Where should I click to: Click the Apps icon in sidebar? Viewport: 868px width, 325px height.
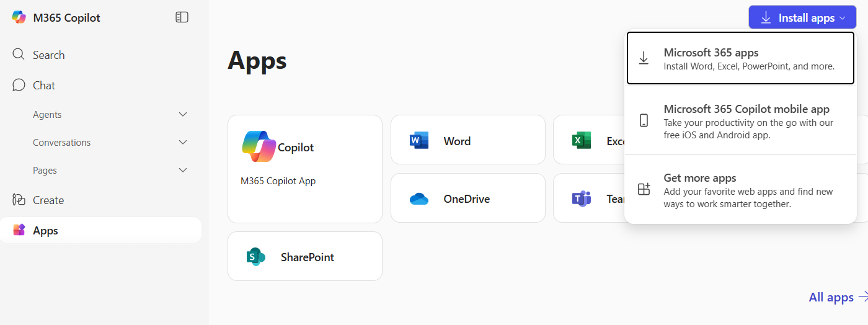point(19,230)
